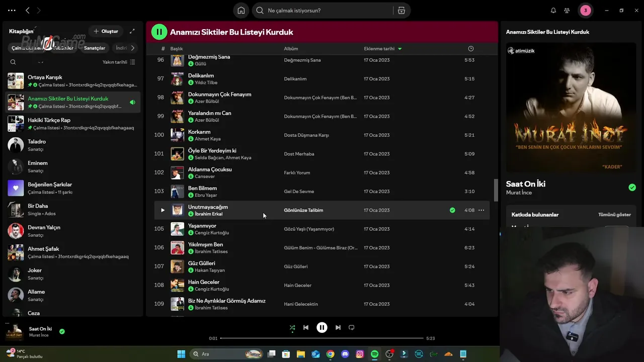
Task: Sort tracks by Eklenme tarihi
Action: [x=383, y=49]
